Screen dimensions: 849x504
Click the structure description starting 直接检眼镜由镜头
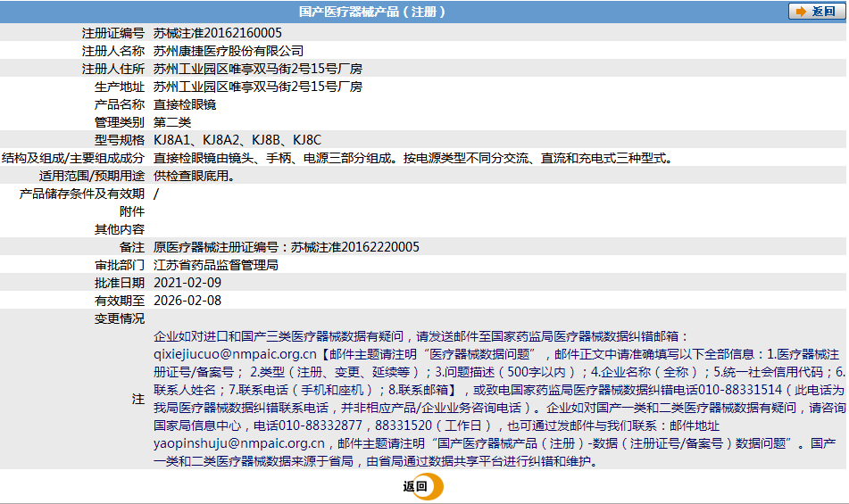(413, 158)
